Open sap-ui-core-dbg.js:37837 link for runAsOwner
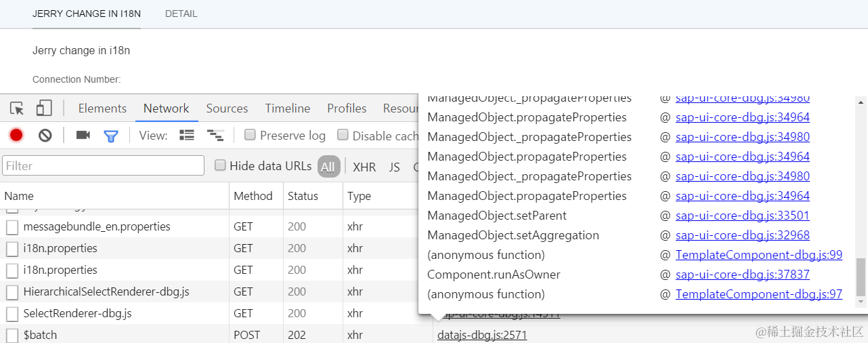868x343 pixels. click(x=742, y=275)
